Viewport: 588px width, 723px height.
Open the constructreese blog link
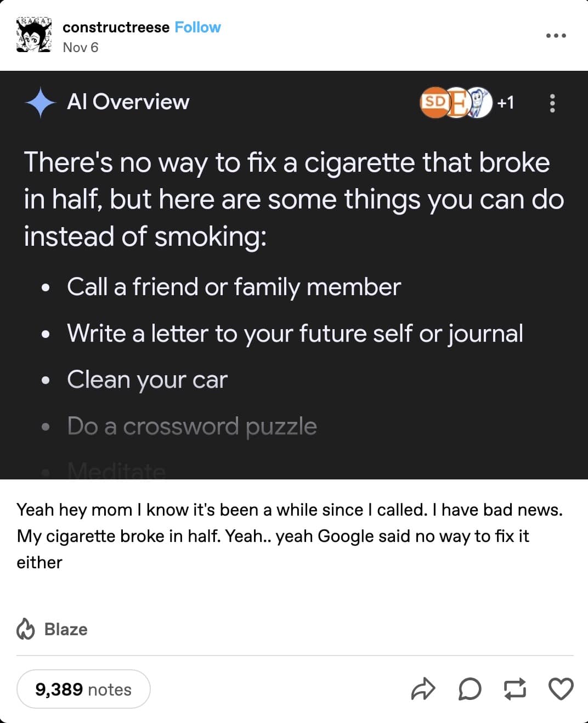(x=116, y=27)
